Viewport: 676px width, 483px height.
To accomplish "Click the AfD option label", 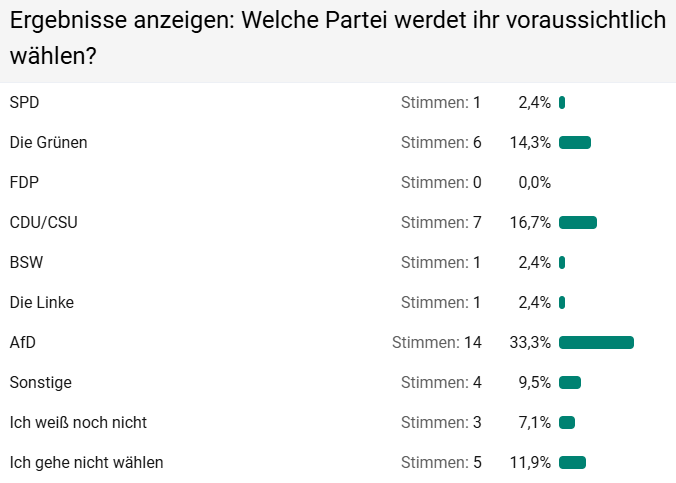I will pos(22,342).
